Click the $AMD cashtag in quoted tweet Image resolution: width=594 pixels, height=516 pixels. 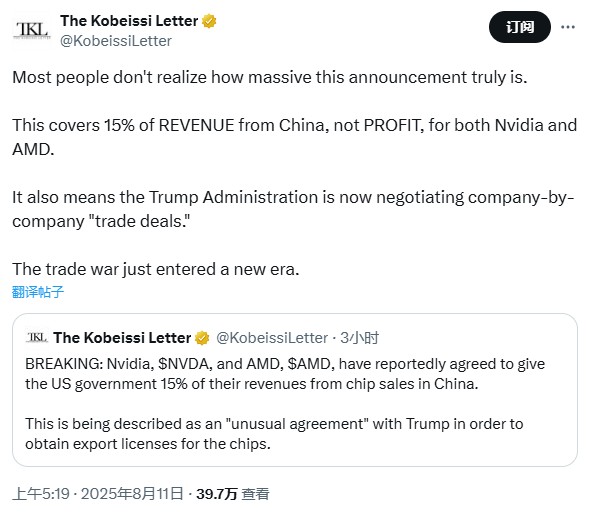coord(311,364)
